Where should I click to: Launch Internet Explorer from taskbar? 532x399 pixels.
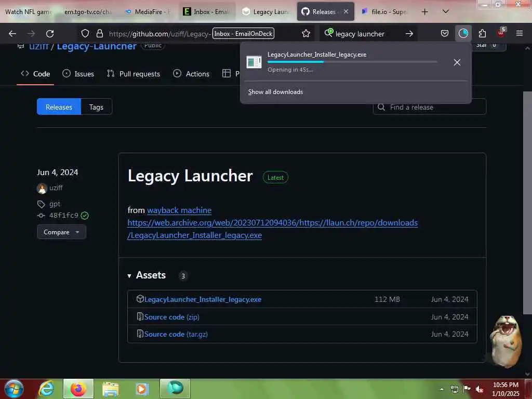click(x=46, y=389)
